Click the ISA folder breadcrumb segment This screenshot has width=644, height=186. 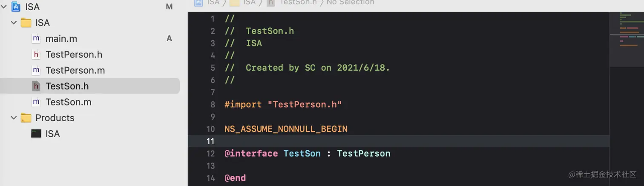click(x=249, y=3)
